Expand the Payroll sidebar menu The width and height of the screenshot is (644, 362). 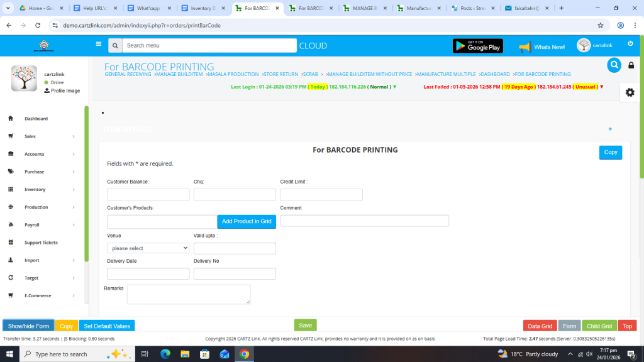pyautogui.click(x=42, y=224)
